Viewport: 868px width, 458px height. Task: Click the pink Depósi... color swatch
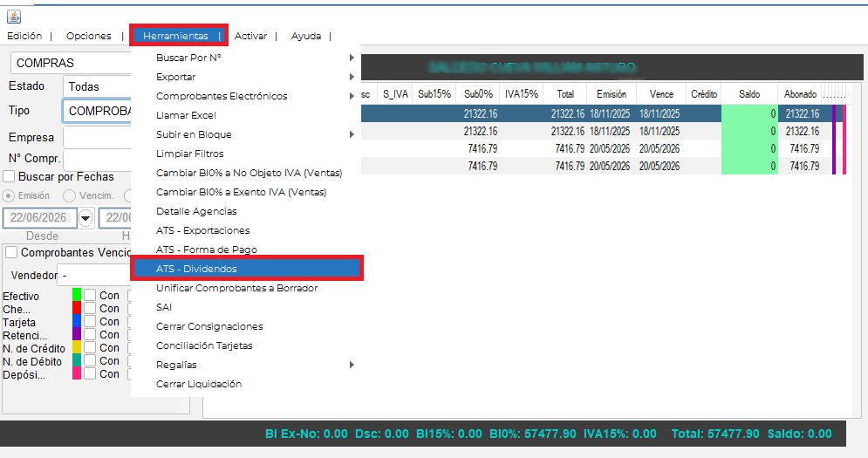(x=77, y=373)
